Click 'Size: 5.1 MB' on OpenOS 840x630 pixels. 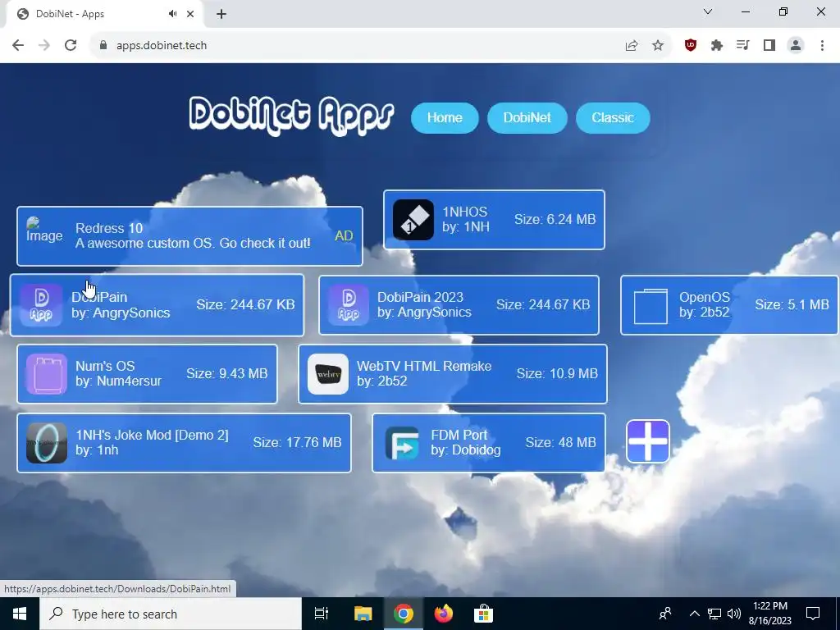point(792,305)
